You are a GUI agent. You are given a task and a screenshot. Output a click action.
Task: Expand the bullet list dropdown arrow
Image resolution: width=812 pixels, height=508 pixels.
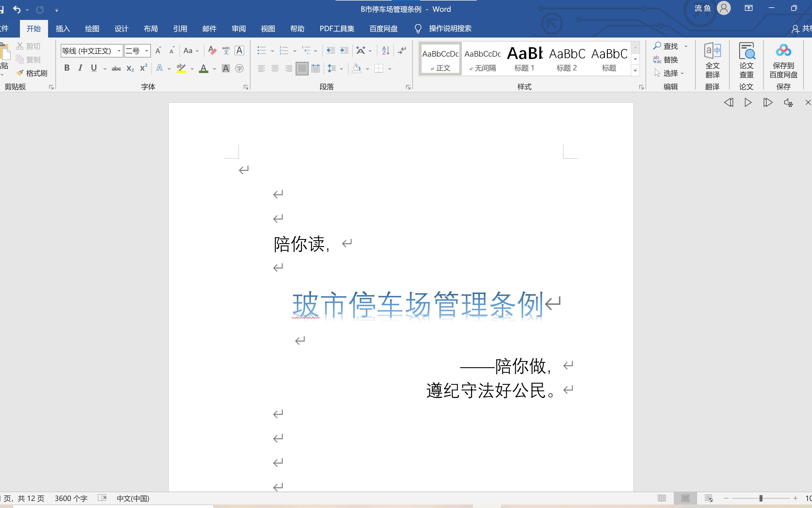272,51
